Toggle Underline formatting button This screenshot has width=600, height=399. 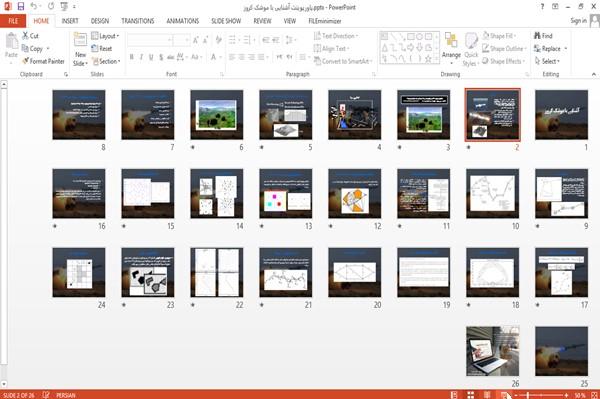[151, 57]
